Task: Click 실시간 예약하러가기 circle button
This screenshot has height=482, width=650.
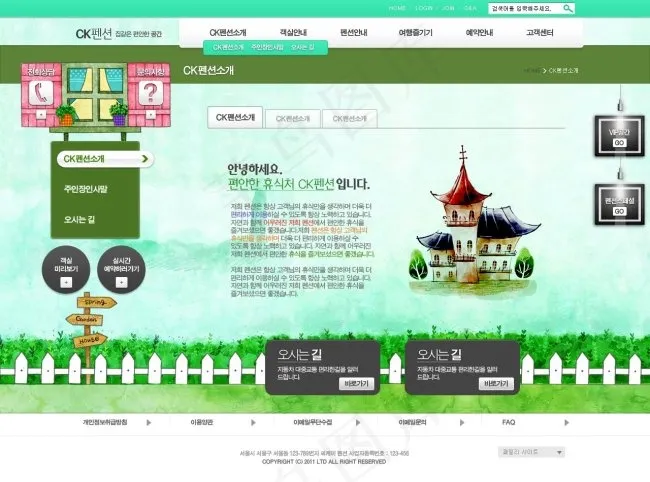Action: click(x=121, y=269)
